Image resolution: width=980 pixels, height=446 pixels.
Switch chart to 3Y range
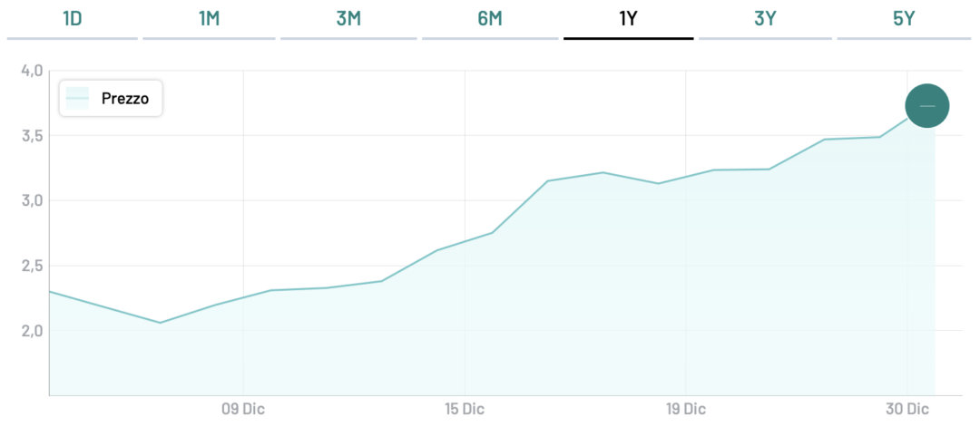click(x=765, y=19)
